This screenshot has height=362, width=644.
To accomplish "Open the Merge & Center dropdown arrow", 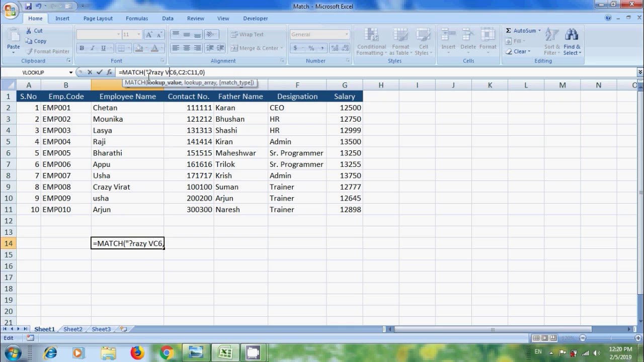I will click(282, 48).
